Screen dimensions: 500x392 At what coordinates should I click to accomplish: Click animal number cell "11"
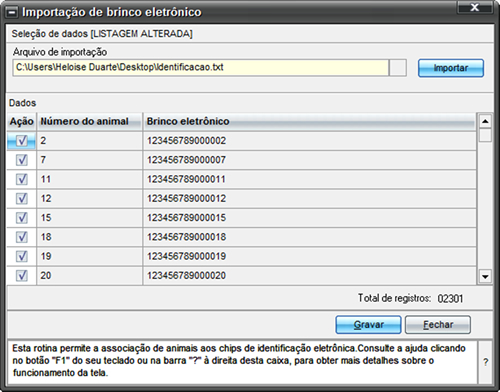[x=90, y=179]
